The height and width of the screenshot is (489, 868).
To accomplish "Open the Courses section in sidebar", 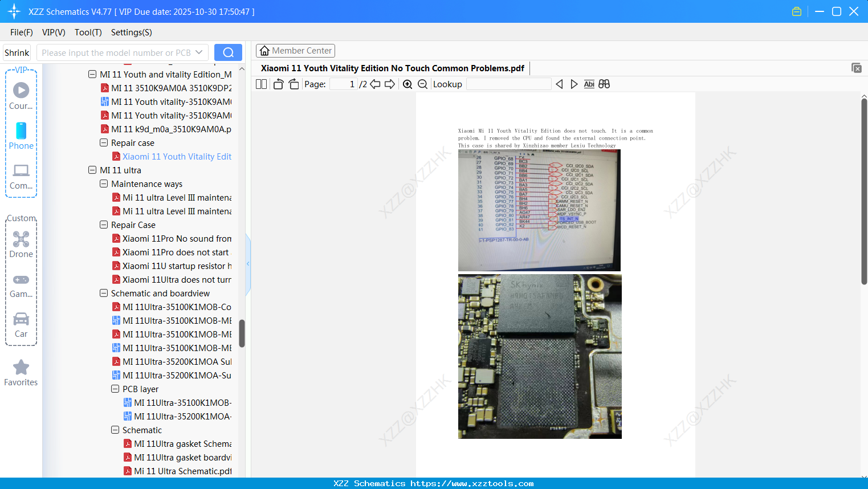I will 21,96.
